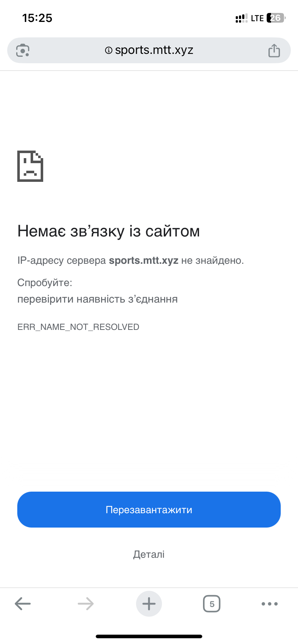298x644 pixels.
Task: Tap the bold sports.mtt.xyz domain text
Action: [144, 260]
